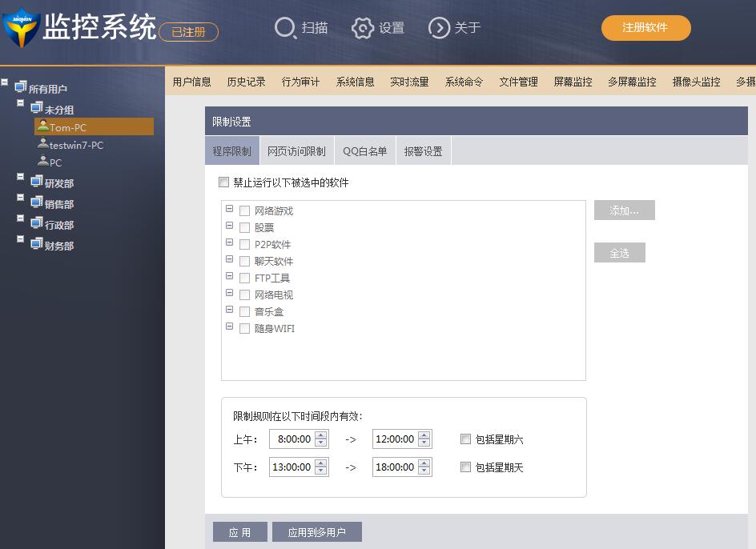This screenshot has height=549, width=756.
Task: Switch to the 网页访问限制 tab
Action: [x=296, y=151]
